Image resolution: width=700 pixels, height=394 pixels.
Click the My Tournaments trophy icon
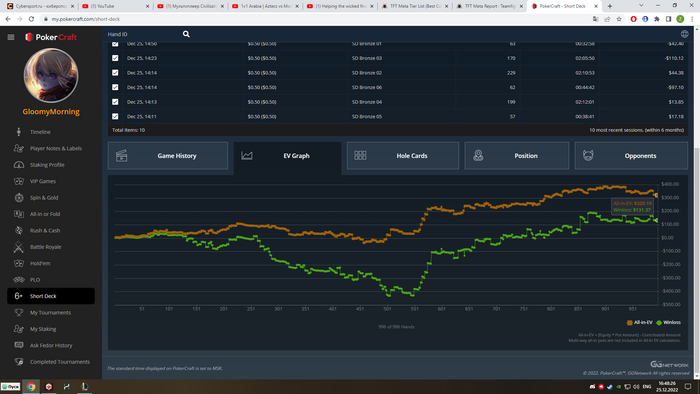pyautogui.click(x=19, y=312)
